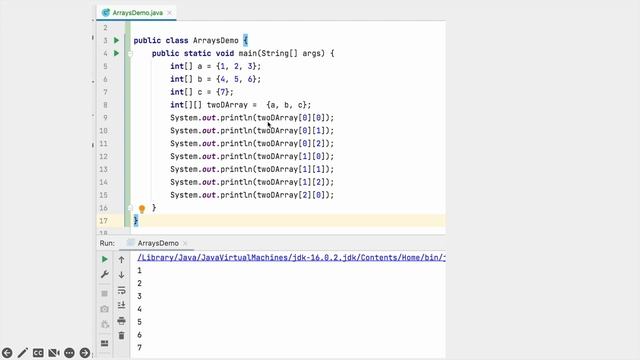
Task: Click line number 9 in the gutter
Action: pyautogui.click(x=105, y=118)
